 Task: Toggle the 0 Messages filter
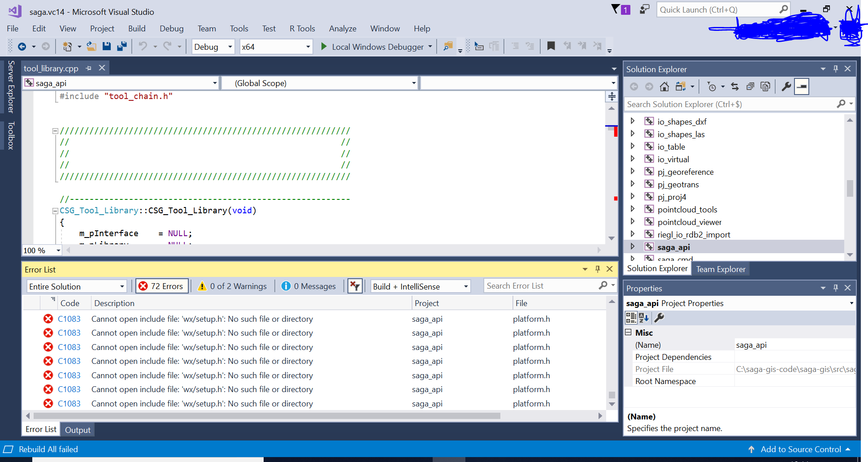pos(308,286)
